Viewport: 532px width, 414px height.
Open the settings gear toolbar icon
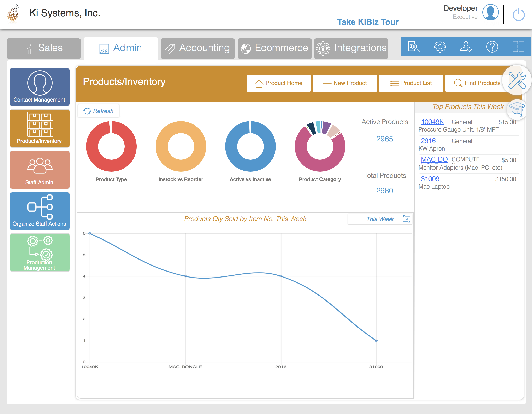[440, 47]
